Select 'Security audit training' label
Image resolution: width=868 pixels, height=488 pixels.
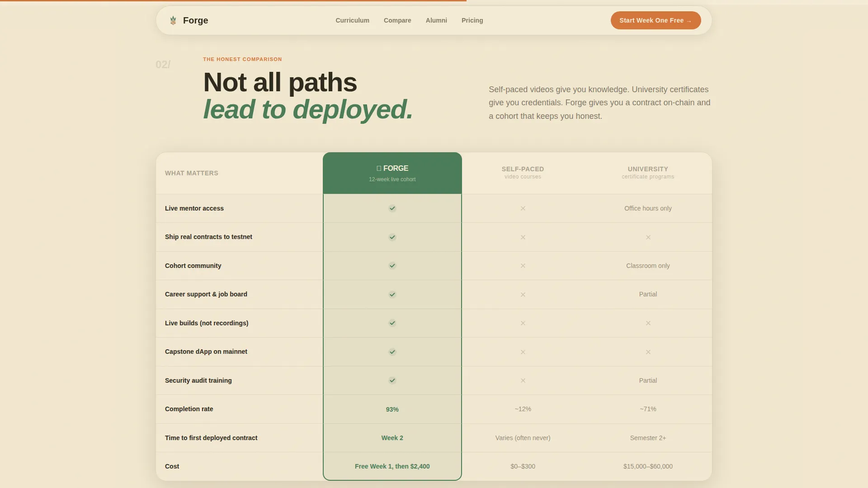point(198,380)
